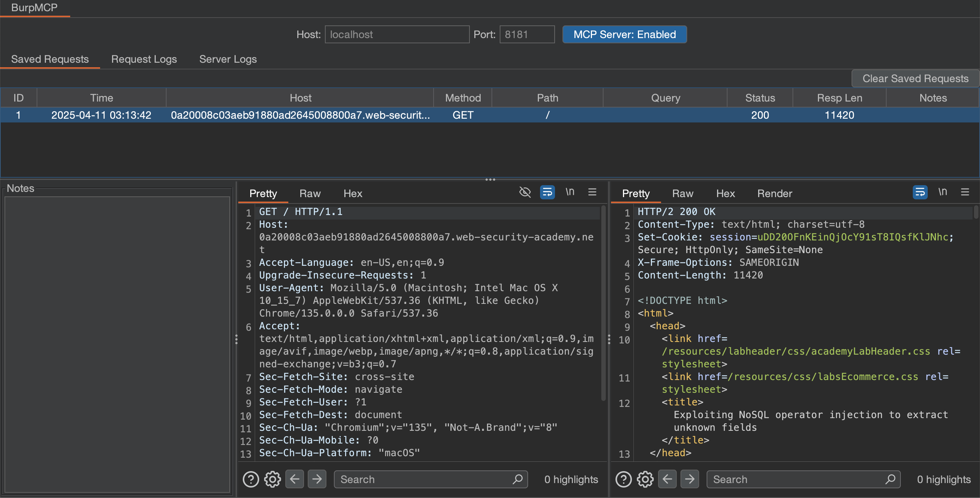Toggle hidden characters eye icon in request
The height and width of the screenshot is (498, 980).
pyautogui.click(x=525, y=192)
